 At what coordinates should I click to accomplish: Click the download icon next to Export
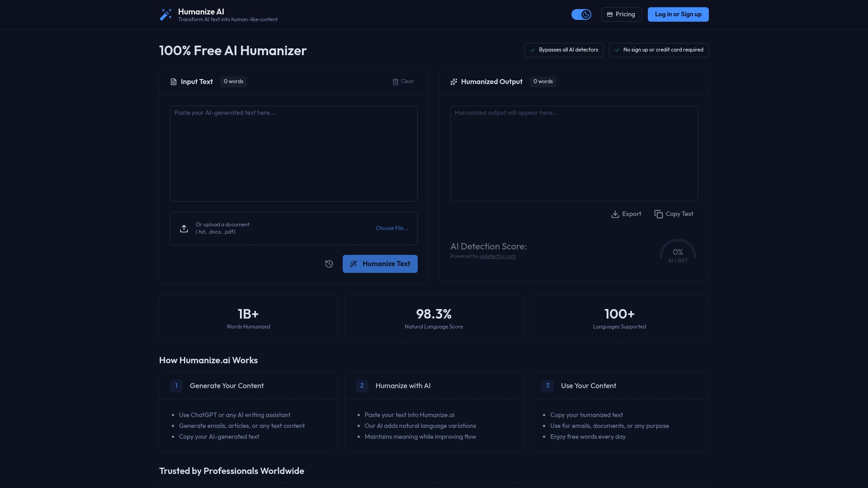pos(615,214)
